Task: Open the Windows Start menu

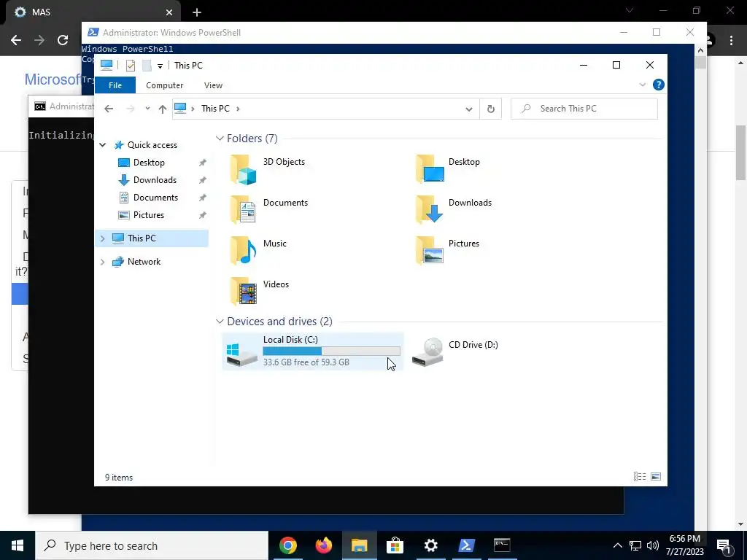Action: pos(18,545)
